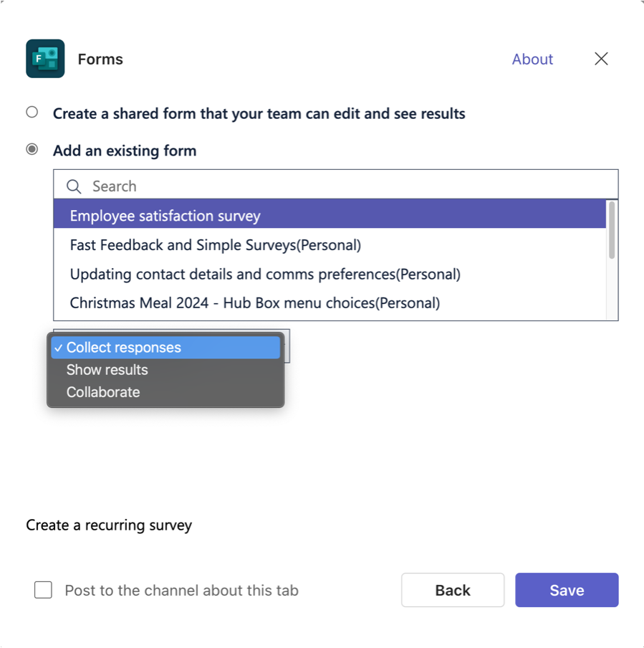Screen dimensions: 644x648
Task: Select 'Create a shared form' radio option
Action: tap(32, 112)
